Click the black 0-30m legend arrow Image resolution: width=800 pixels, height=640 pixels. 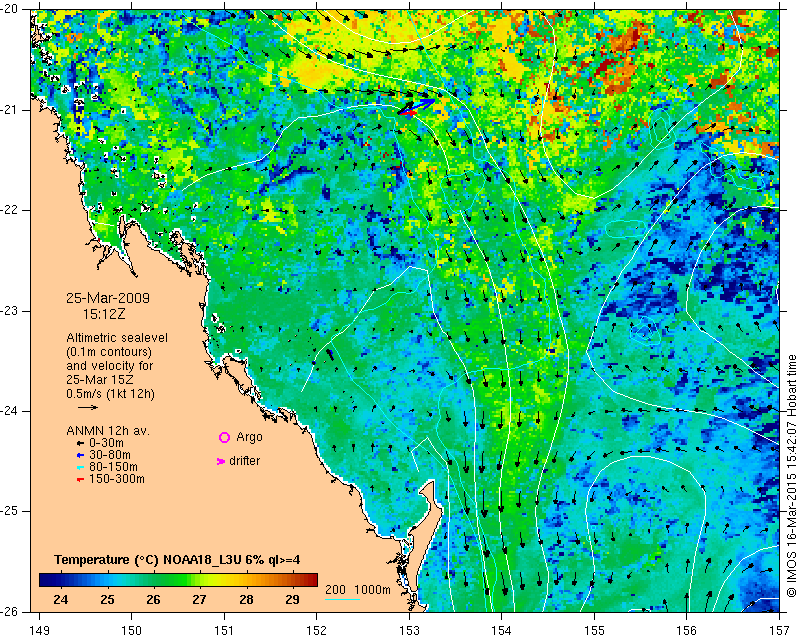[80, 443]
